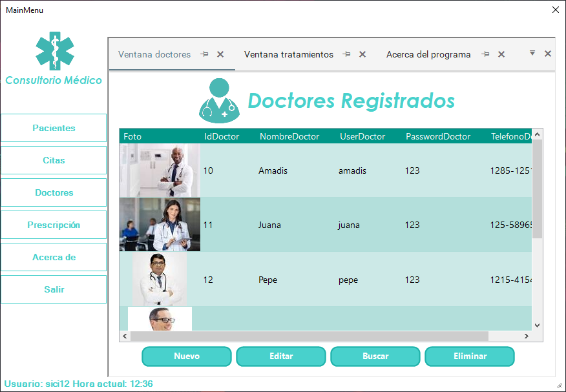This screenshot has width=566, height=392.
Task: Pin the Acerca del programa tab
Action: click(485, 54)
